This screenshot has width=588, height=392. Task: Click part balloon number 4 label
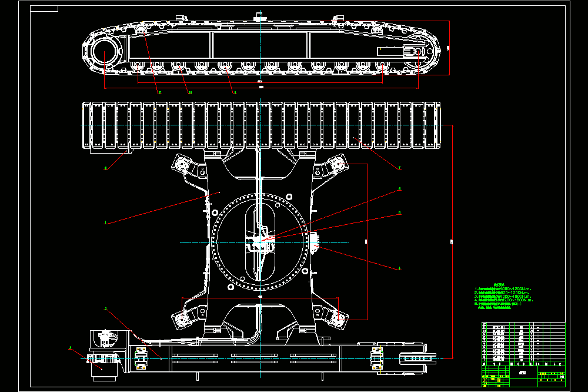[399, 268]
